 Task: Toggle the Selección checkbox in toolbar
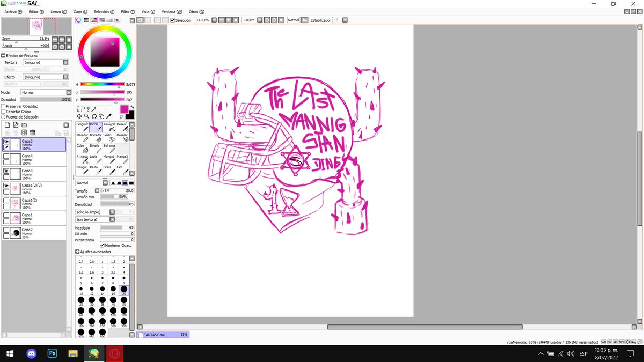pos(172,20)
